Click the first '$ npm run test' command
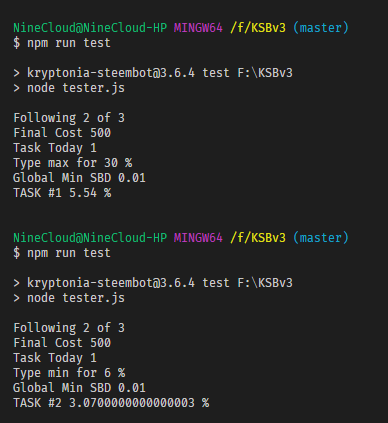The height and width of the screenshot is (423, 388). point(62,43)
